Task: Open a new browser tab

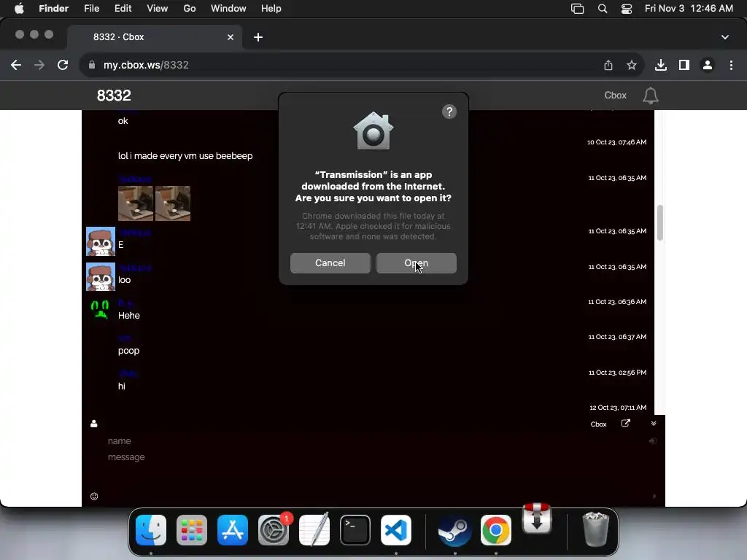Action: (x=258, y=37)
